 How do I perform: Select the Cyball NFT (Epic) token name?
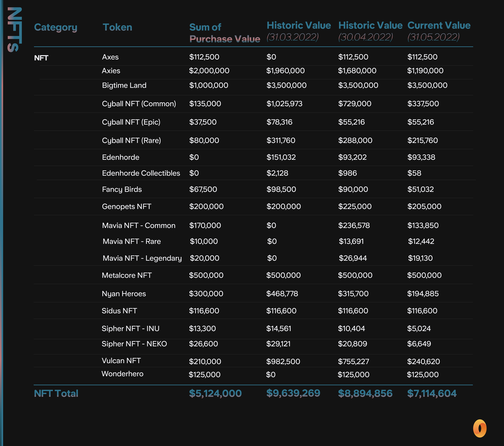point(131,122)
